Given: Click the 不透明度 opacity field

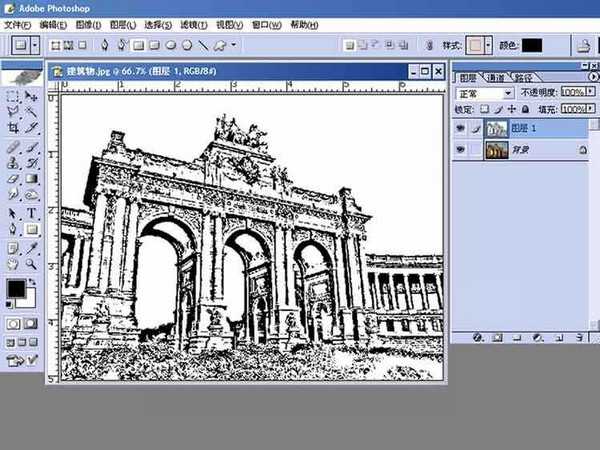Looking at the screenshot, I should click(x=572, y=93).
